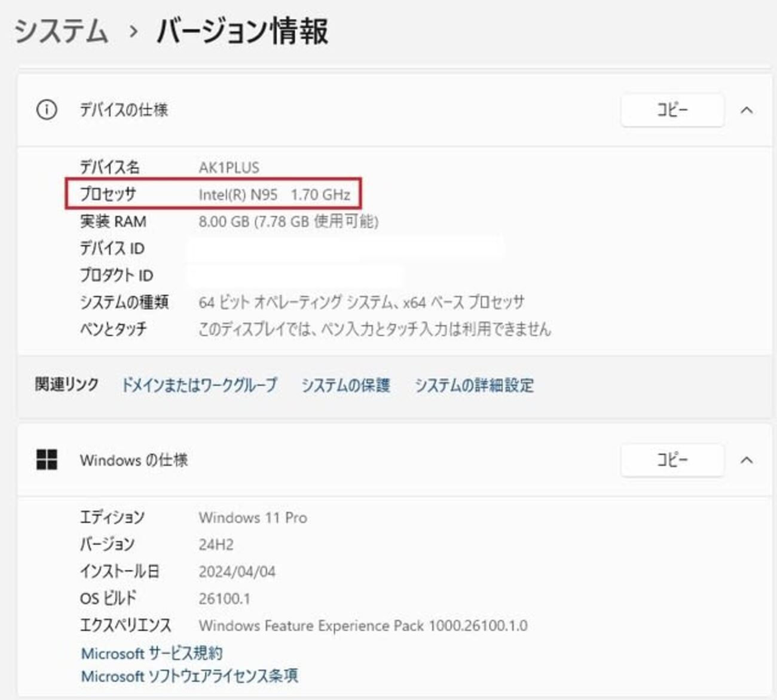This screenshot has width=777, height=700.
Task: Select the device name AK1PLUS
Action: tap(229, 167)
